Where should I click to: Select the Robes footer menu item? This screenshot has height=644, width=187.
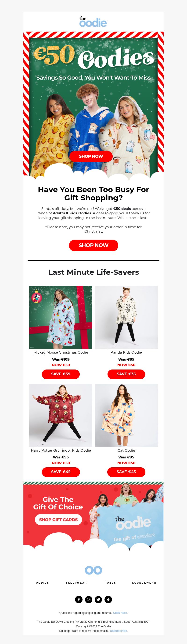coord(110,583)
